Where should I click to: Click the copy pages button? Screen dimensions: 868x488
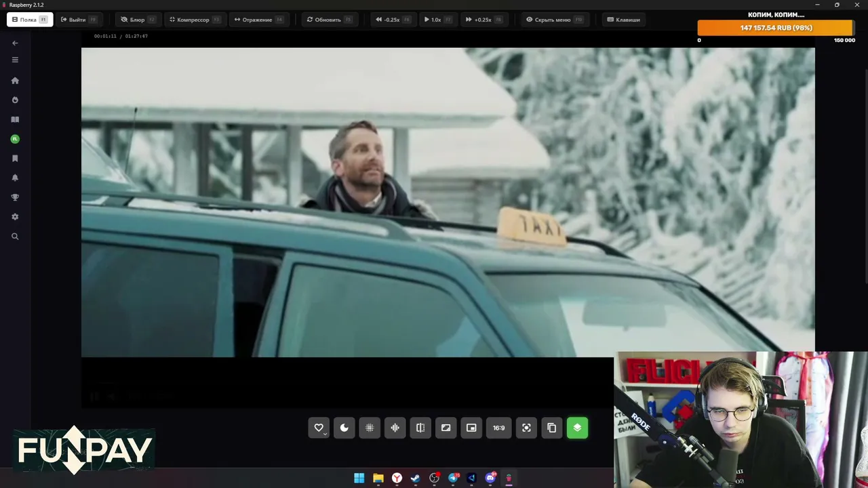[x=552, y=428]
